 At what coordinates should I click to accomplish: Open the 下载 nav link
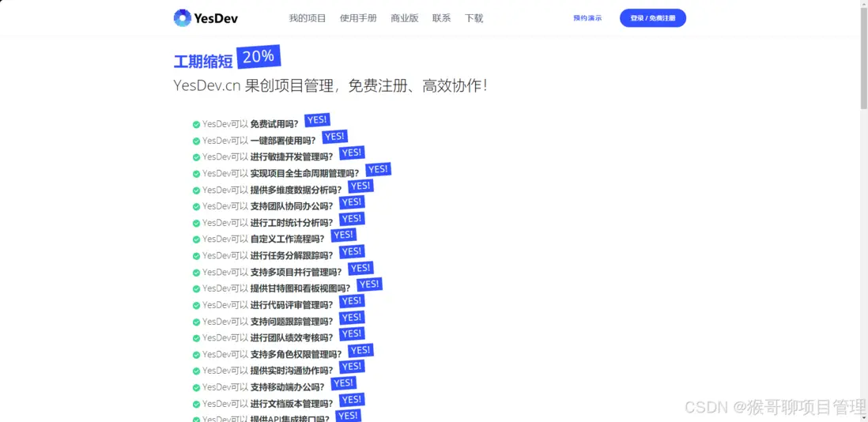click(474, 18)
